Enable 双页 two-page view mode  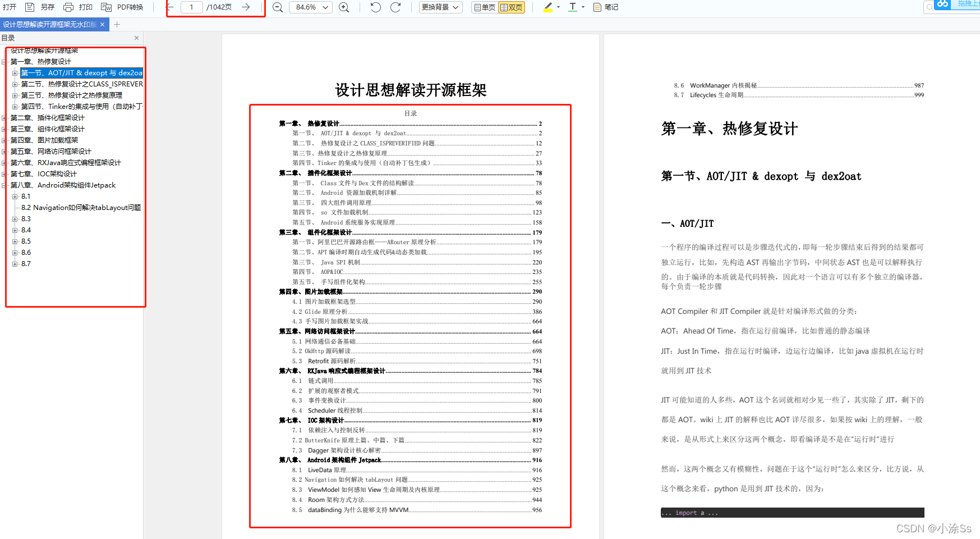tap(511, 7)
